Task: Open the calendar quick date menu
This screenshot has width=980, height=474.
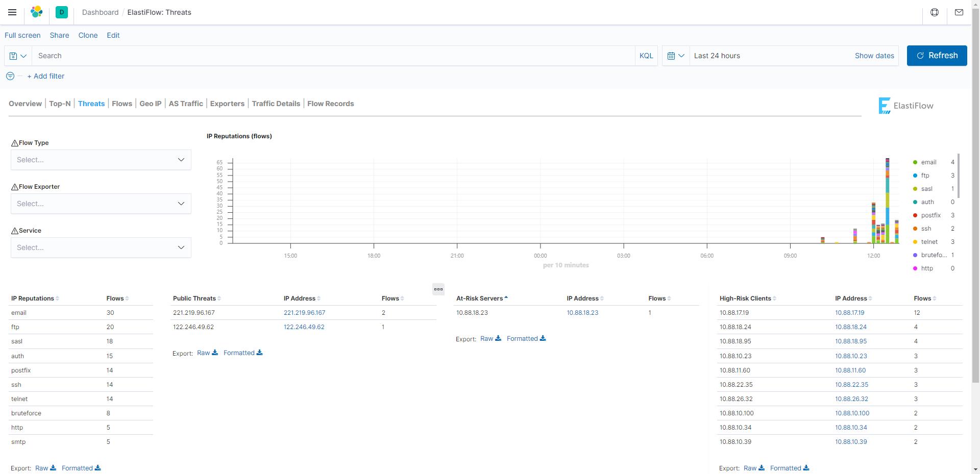Action: pos(676,56)
